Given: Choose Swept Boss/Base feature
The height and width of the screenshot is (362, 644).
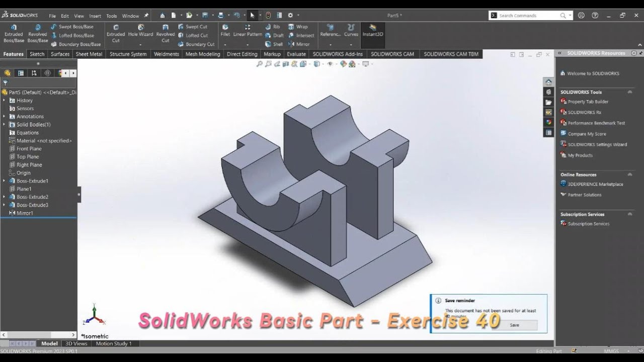Looking at the screenshot, I should [x=72, y=27].
